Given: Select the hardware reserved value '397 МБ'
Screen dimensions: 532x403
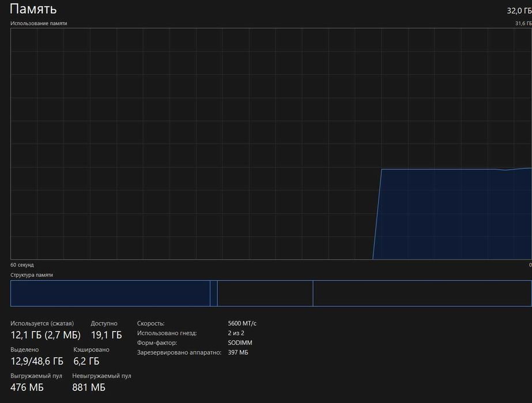Looking at the screenshot, I should [x=238, y=352].
